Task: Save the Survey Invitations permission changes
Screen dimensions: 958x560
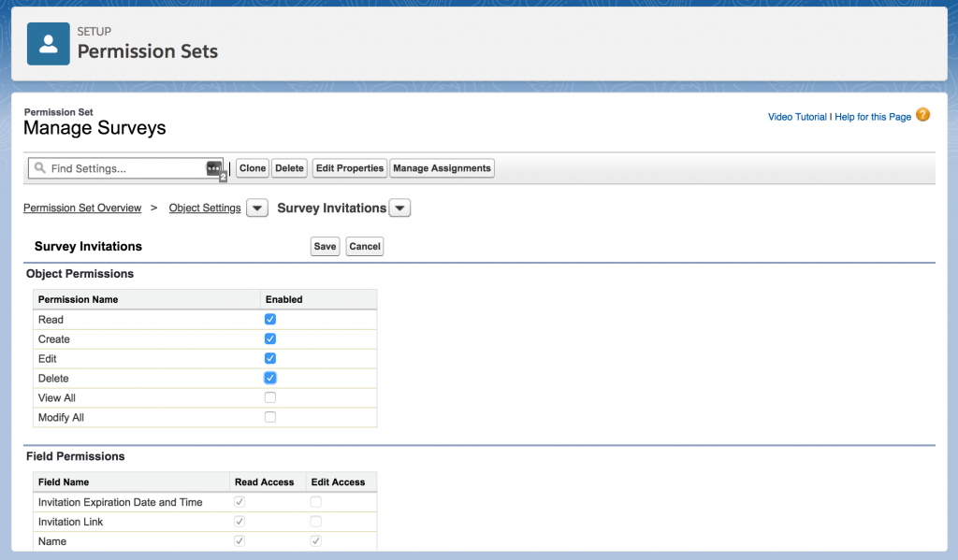Action: pos(324,246)
